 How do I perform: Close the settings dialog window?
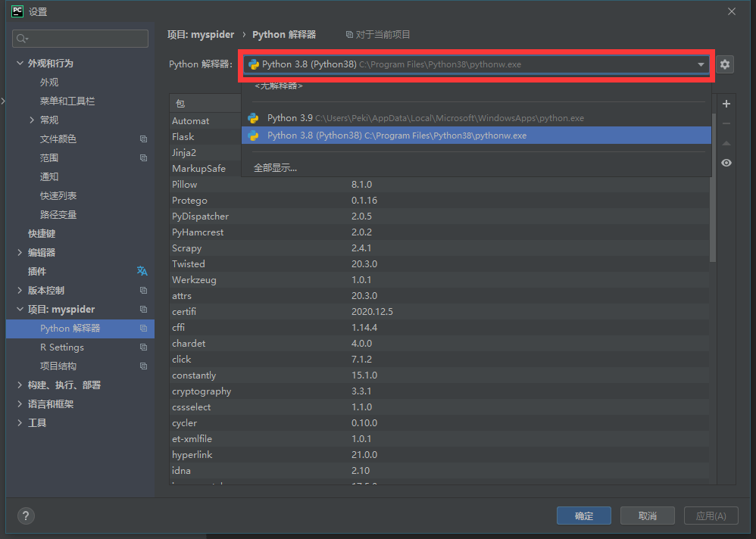coord(732,11)
